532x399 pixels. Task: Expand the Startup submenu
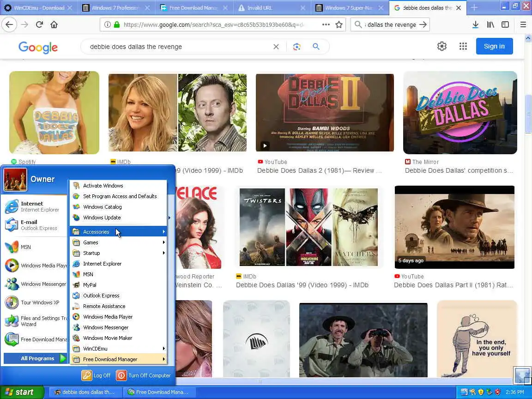119,253
